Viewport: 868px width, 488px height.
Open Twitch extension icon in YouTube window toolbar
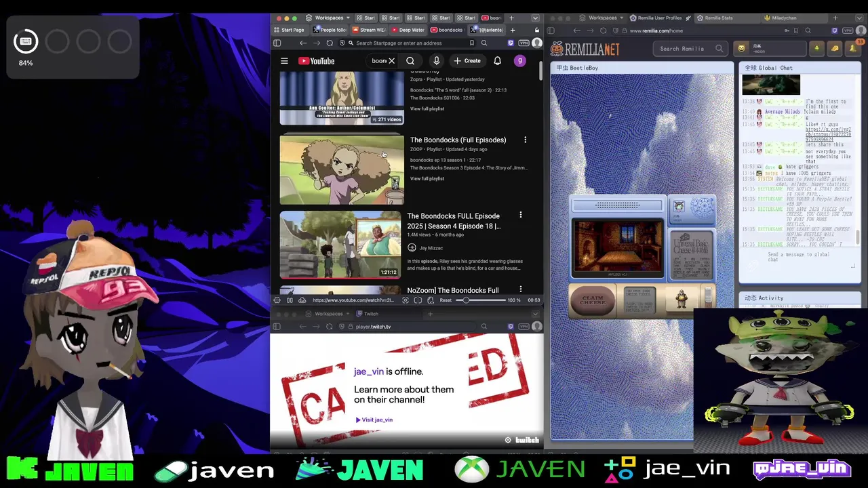pyautogui.click(x=511, y=43)
